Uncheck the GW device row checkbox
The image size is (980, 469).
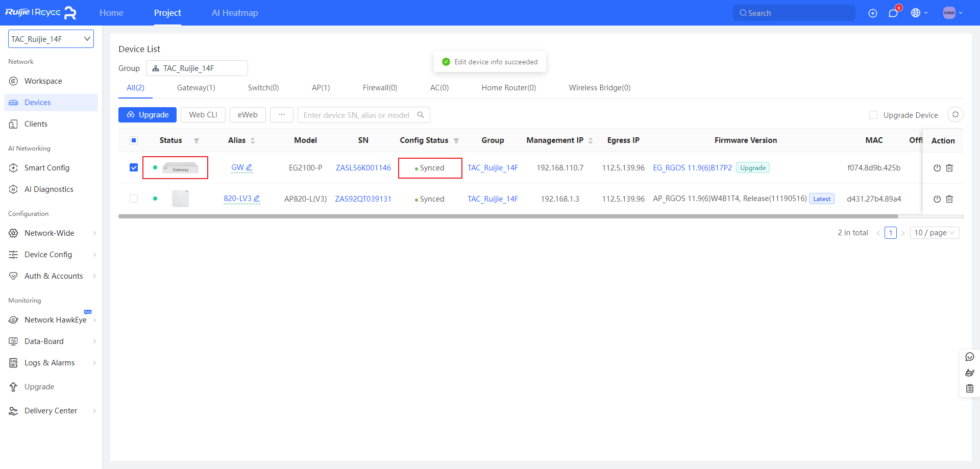pos(134,167)
